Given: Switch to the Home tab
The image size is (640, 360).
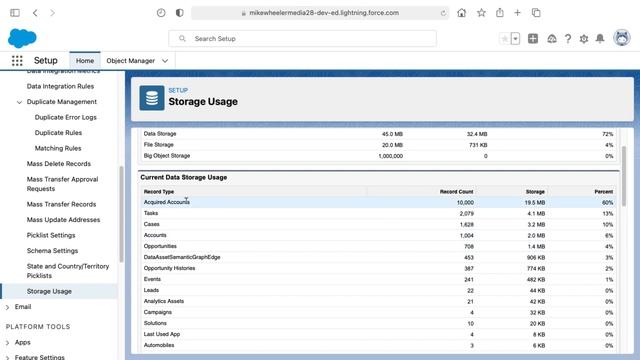Looking at the screenshot, I should click(x=85, y=60).
